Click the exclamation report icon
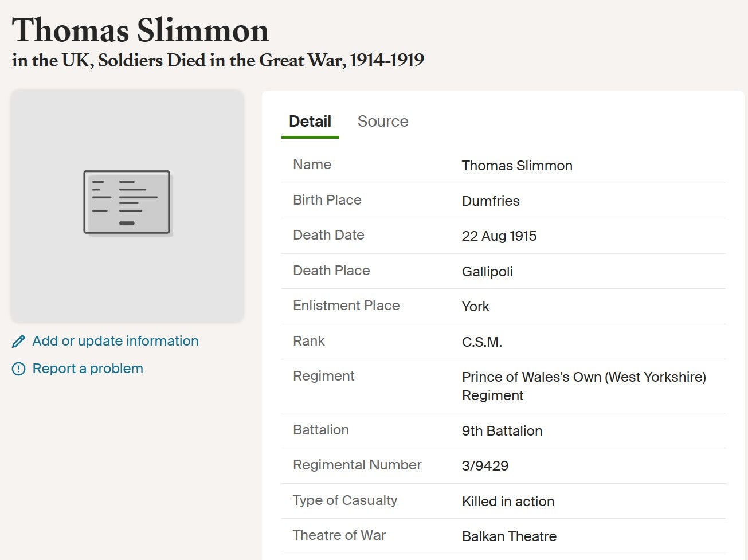 point(18,369)
